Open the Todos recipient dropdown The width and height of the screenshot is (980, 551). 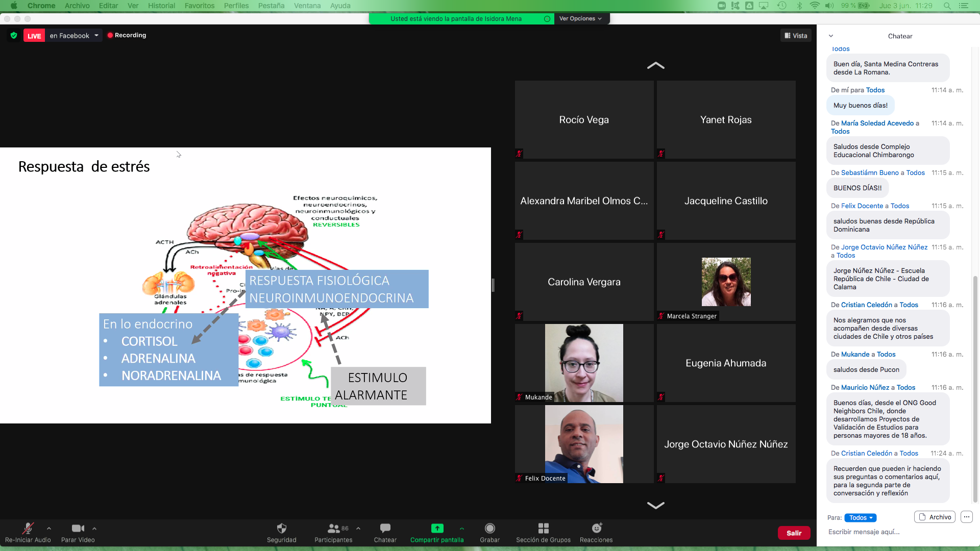pyautogui.click(x=860, y=517)
